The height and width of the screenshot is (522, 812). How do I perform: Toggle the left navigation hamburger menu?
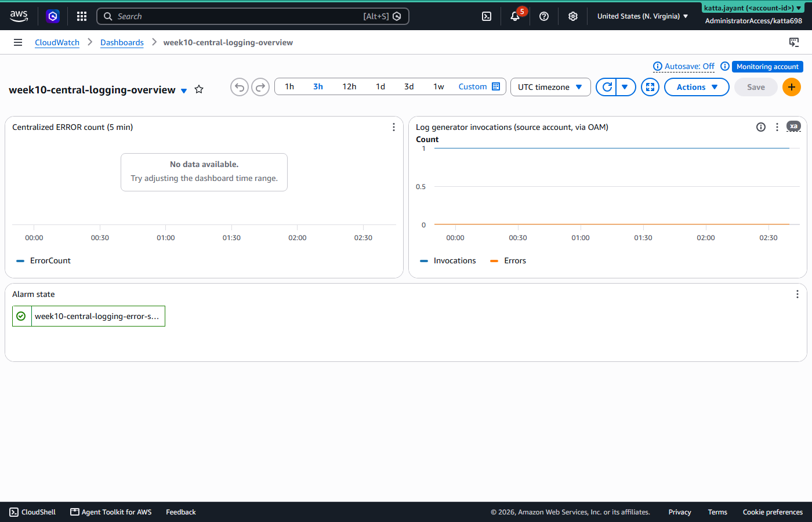click(x=18, y=42)
